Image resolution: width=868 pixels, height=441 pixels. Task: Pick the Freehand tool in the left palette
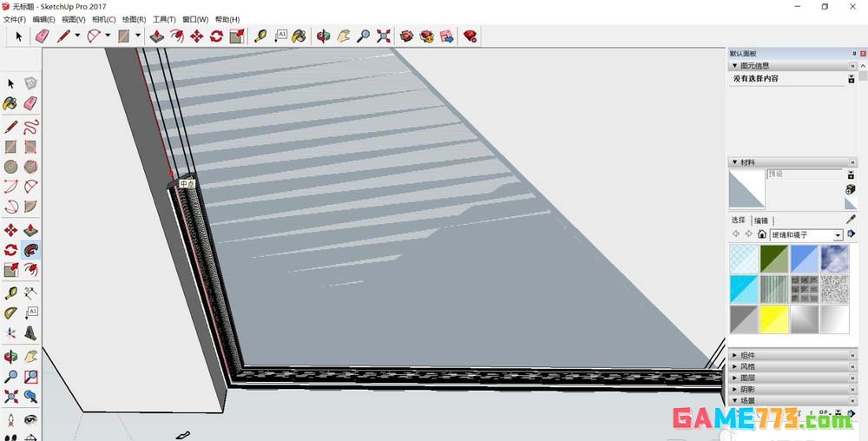coord(31,126)
